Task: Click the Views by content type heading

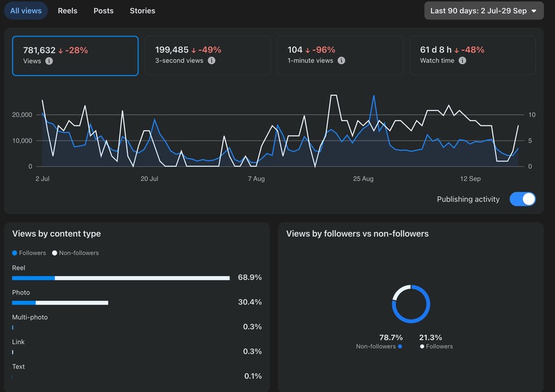Action: [x=56, y=234]
